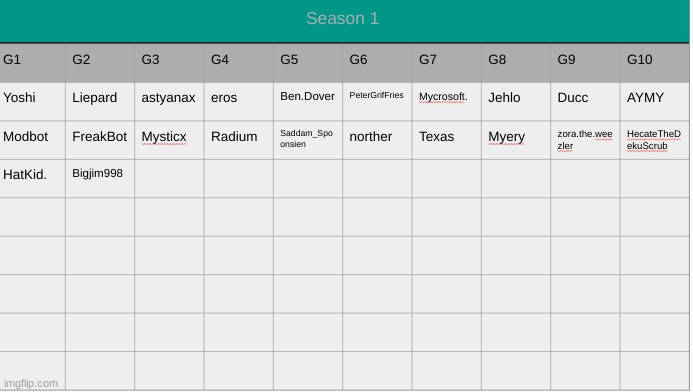The width and height of the screenshot is (693, 392).
Task: Select the Bigjim998 cell
Action: tap(100, 179)
